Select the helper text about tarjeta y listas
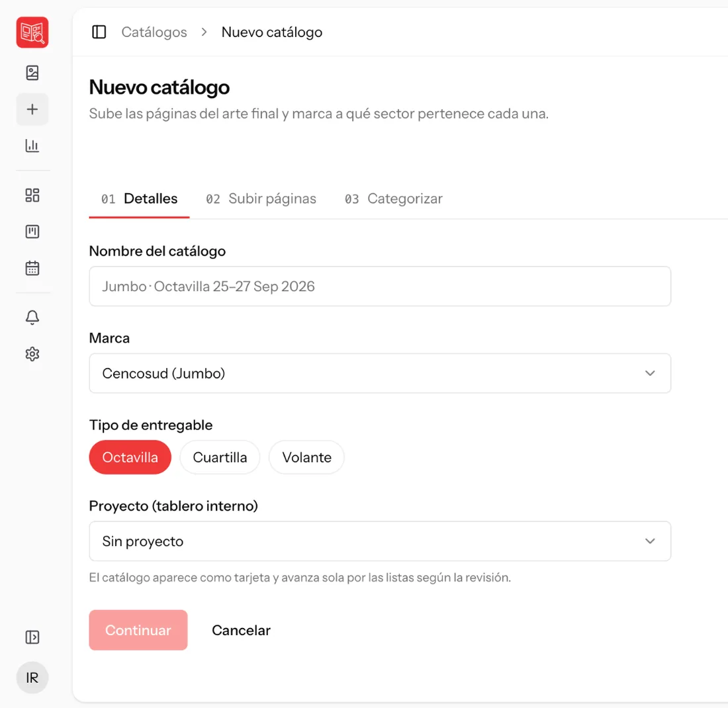 (x=300, y=578)
